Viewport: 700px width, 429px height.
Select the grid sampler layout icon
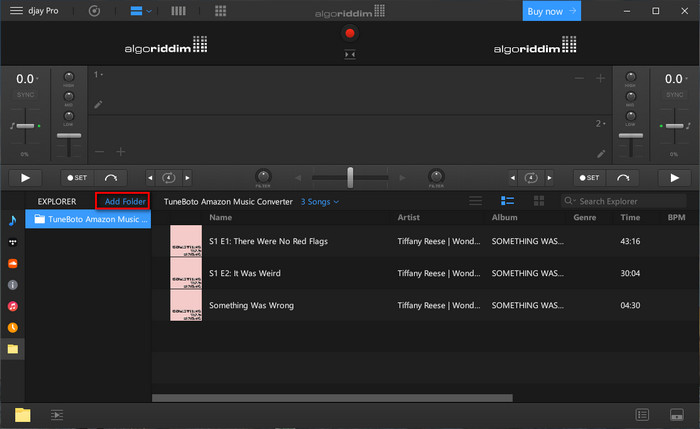coord(221,11)
